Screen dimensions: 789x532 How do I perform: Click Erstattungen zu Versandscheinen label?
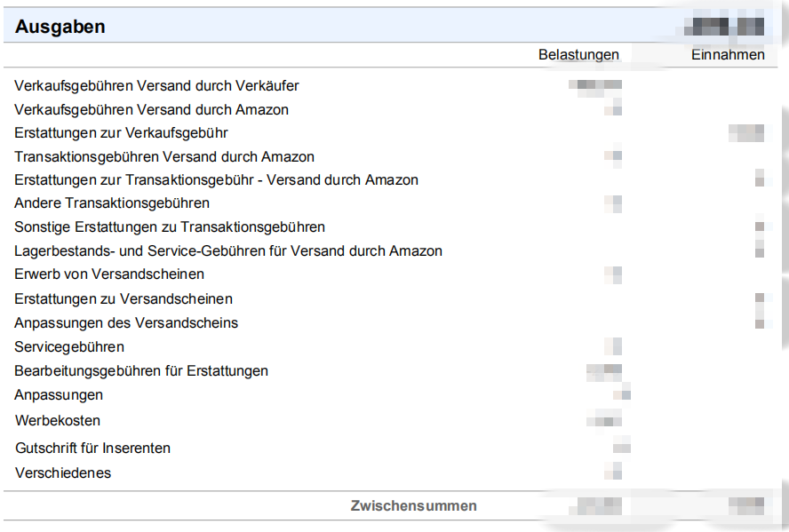[x=124, y=299]
